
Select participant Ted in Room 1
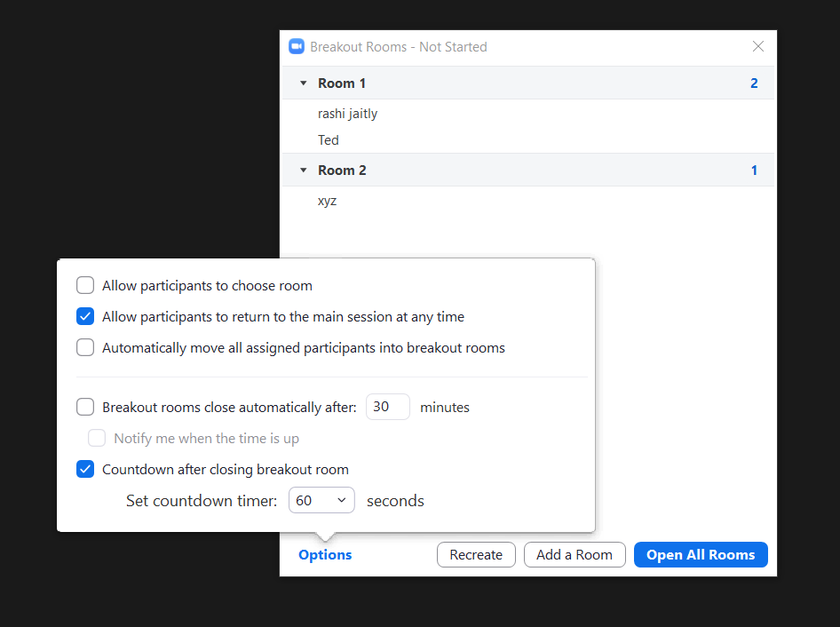328,139
